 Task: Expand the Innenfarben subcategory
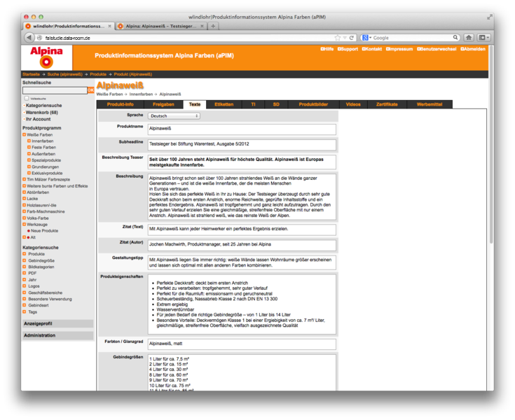point(29,141)
